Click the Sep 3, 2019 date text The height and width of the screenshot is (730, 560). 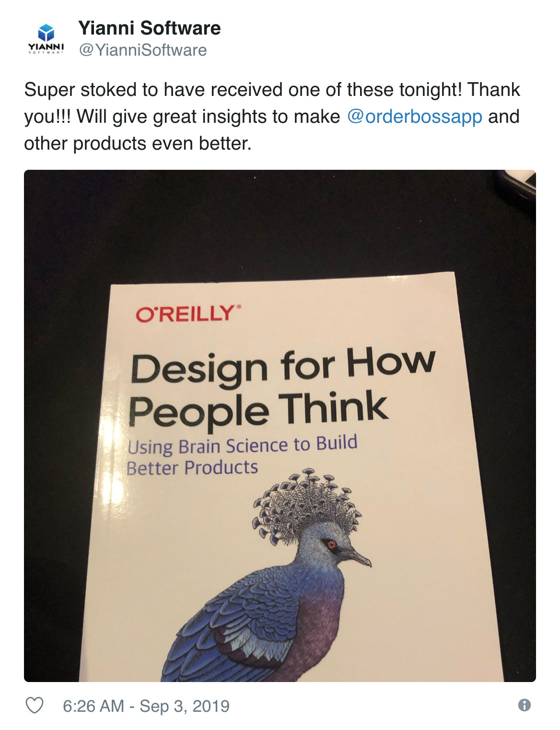(x=185, y=706)
